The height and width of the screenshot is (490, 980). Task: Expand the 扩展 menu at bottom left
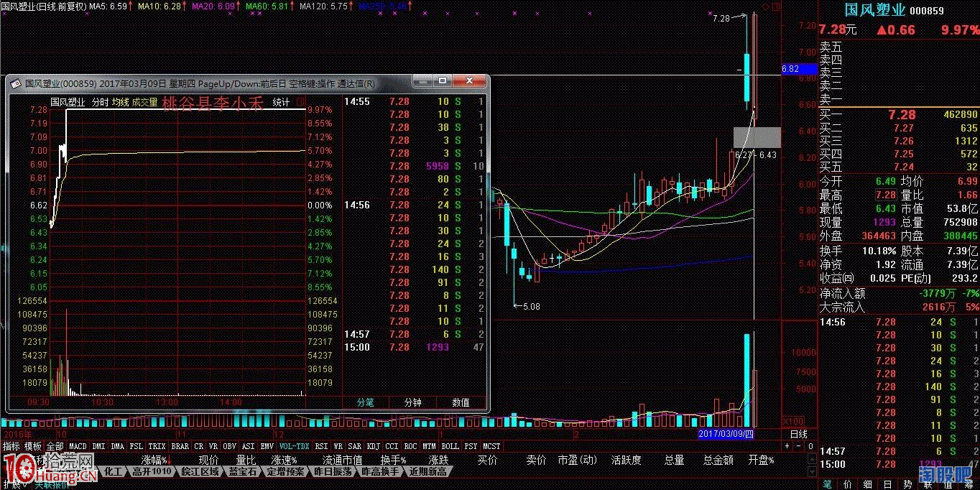click(x=14, y=485)
